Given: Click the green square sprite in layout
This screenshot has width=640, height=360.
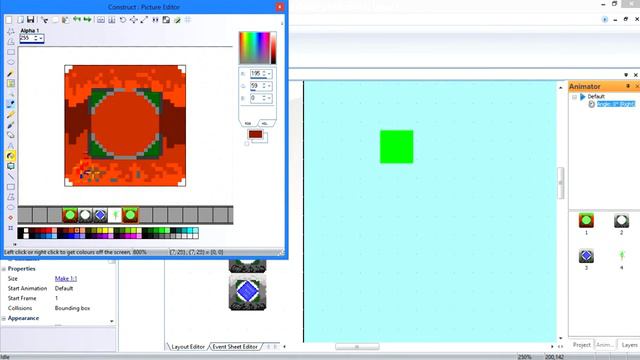Looking at the screenshot, I should point(396,147).
